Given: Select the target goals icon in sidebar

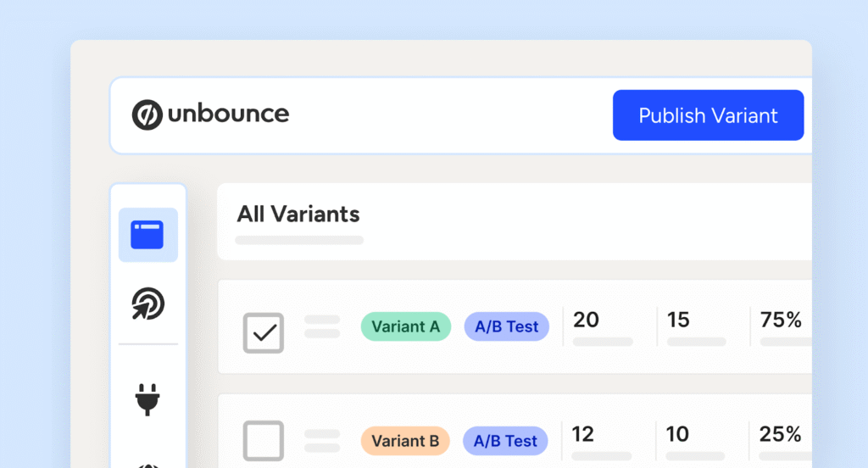Looking at the screenshot, I should (147, 304).
